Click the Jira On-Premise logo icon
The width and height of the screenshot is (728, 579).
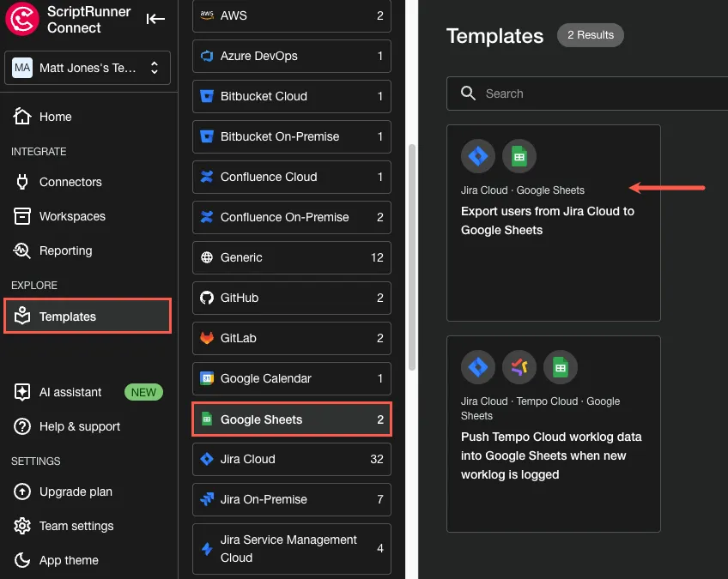pos(207,499)
